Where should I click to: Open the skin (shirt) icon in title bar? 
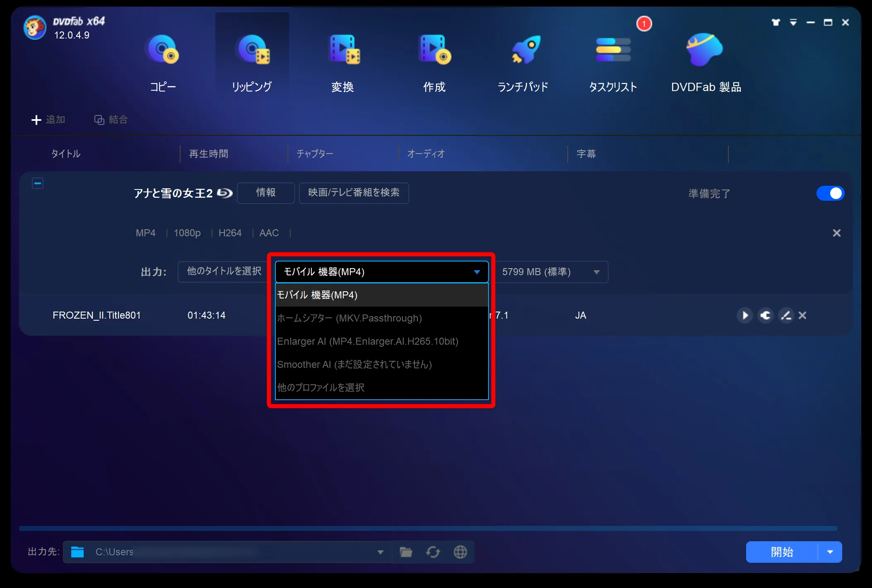(776, 22)
